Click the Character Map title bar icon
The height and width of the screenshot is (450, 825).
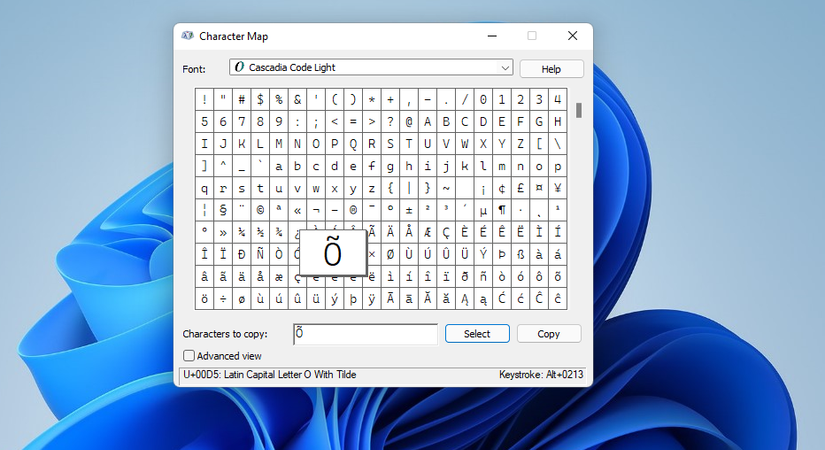(187, 36)
